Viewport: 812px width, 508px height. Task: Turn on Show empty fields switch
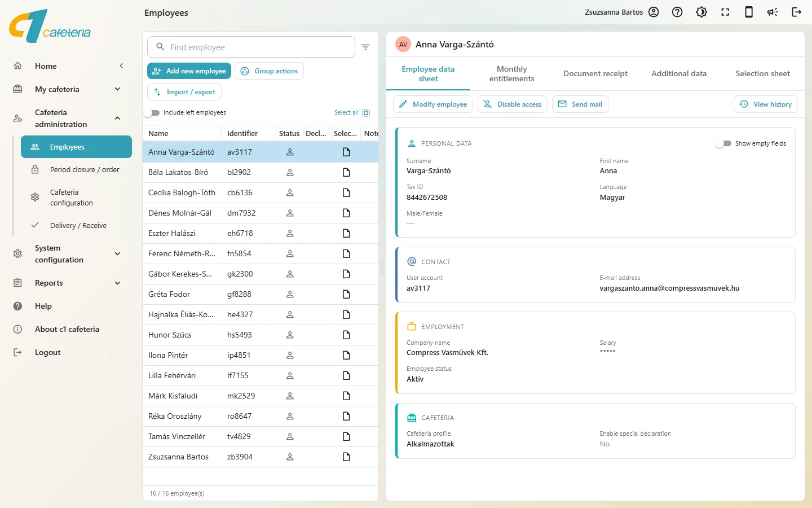(x=723, y=143)
